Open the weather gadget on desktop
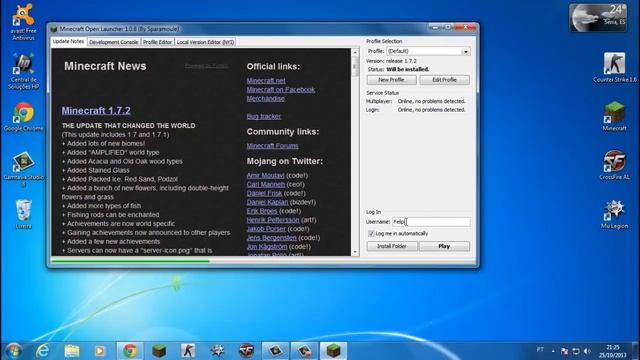The image size is (640, 360). coord(598,18)
